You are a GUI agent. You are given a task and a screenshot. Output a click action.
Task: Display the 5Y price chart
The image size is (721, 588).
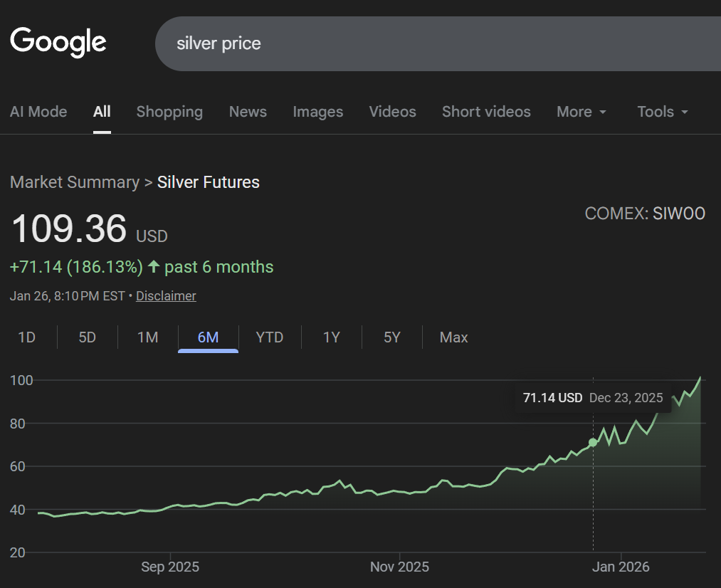pos(392,337)
